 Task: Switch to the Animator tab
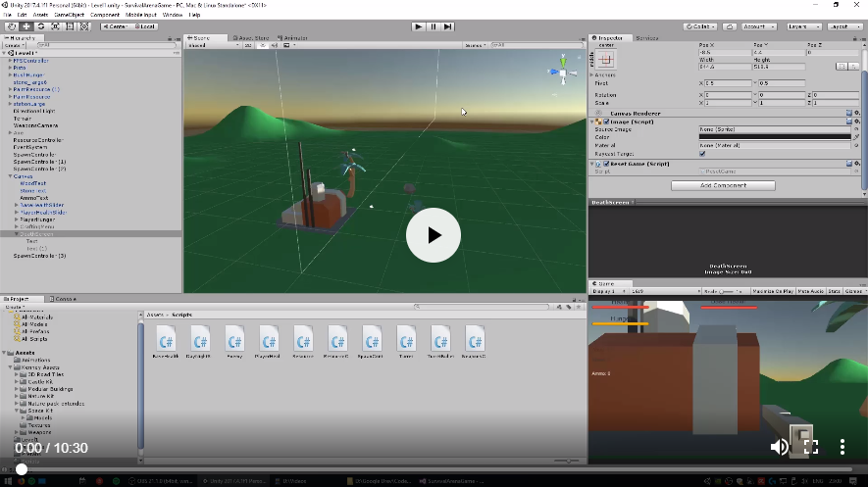click(x=292, y=38)
